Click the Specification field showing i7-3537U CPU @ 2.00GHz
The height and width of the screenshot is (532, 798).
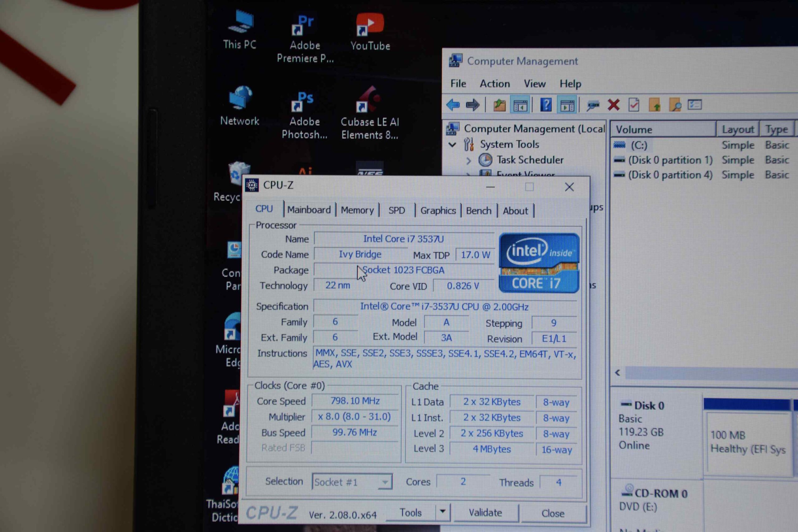point(445,307)
